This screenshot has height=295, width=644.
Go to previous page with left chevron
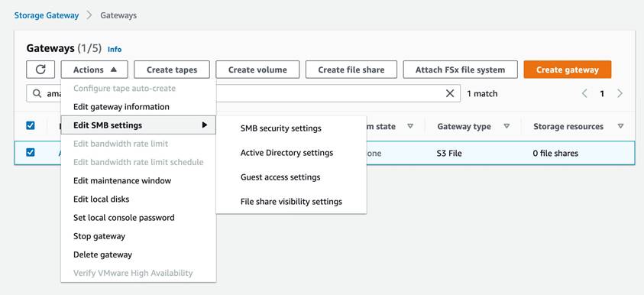point(584,94)
